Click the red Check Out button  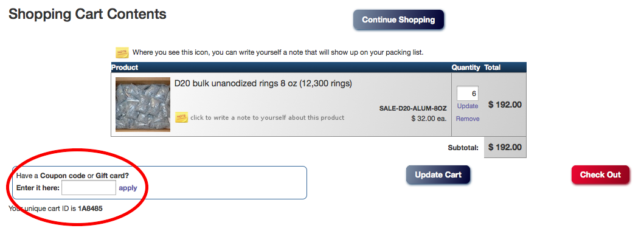point(600,175)
